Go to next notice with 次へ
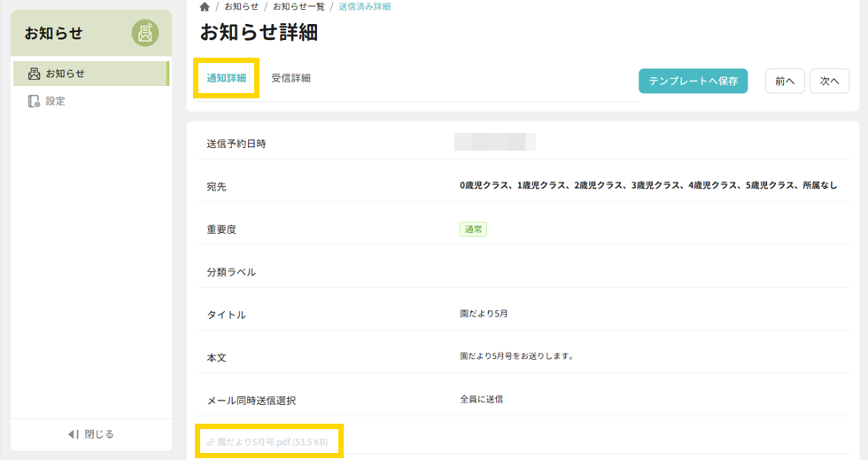The width and height of the screenshot is (868, 460). pyautogui.click(x=829, y=81)
